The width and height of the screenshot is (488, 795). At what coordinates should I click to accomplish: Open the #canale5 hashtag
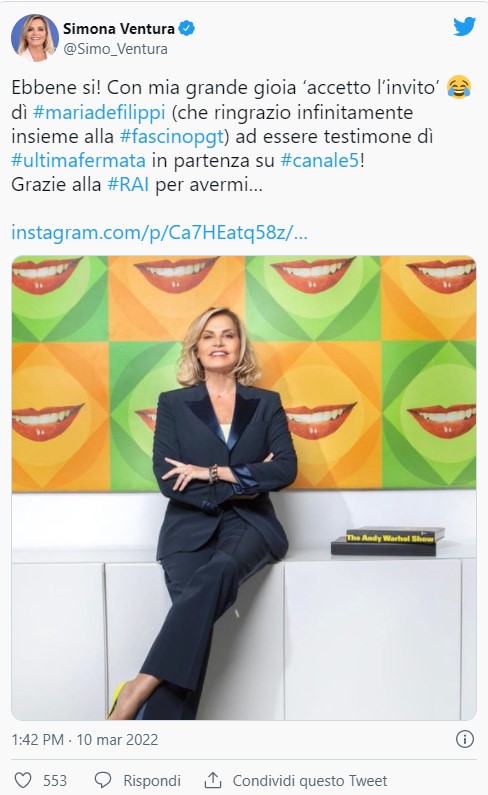(320, 161)
